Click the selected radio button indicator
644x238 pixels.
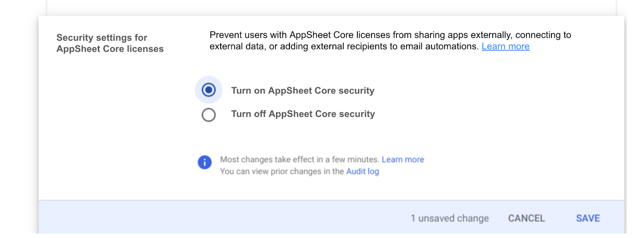coord(208,90)
